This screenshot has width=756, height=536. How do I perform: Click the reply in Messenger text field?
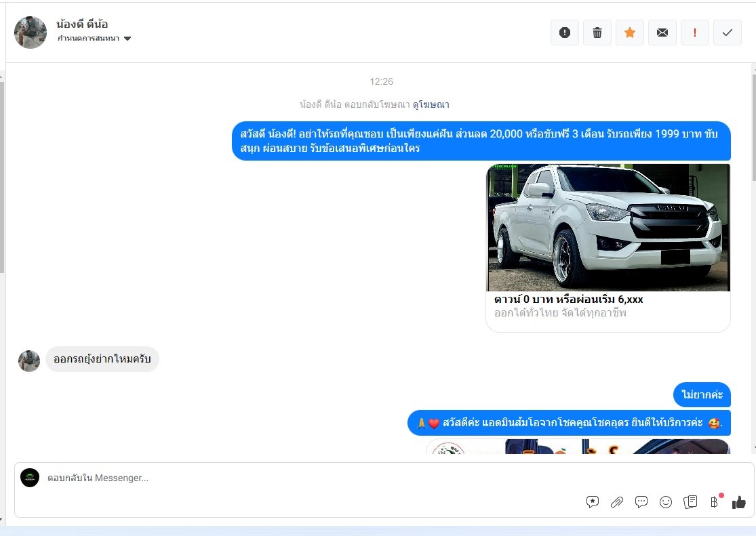coord(305,478)
